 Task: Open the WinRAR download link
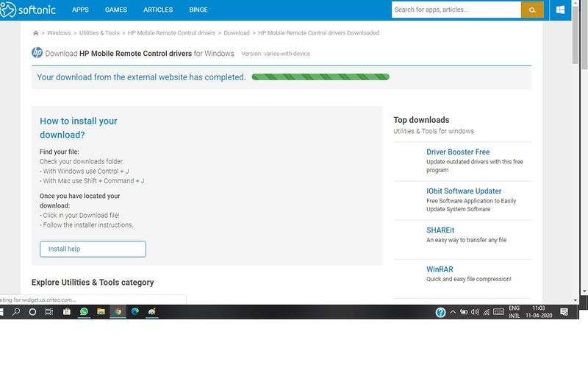440,269
